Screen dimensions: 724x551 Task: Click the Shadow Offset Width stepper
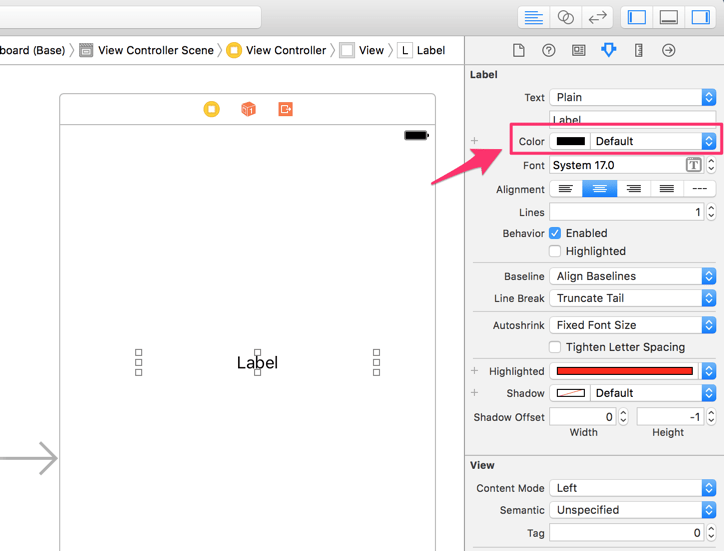tap(623, 417)
